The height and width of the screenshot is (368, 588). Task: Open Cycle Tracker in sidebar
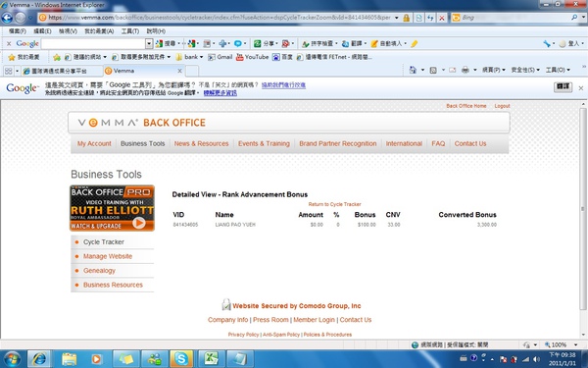click(x=104, y=241)
